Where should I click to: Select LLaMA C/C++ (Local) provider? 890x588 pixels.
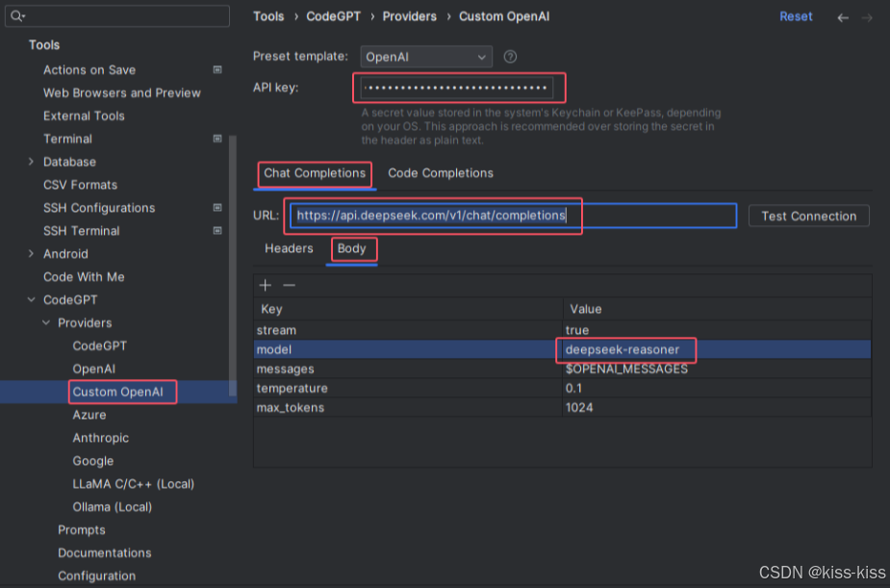pos(134,483)
